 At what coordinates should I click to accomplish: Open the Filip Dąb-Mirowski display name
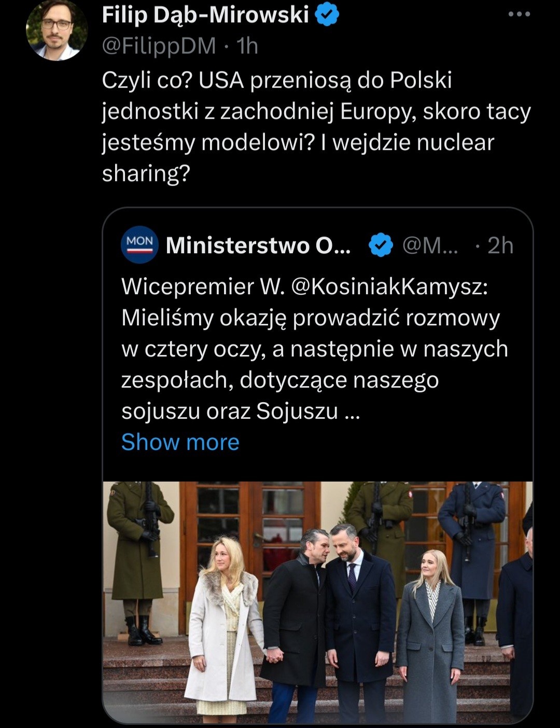click(205, 15)
